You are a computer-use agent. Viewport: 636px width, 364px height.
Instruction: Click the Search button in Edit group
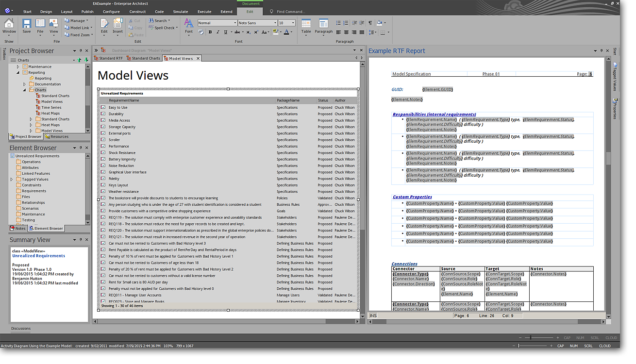(160, 21)
